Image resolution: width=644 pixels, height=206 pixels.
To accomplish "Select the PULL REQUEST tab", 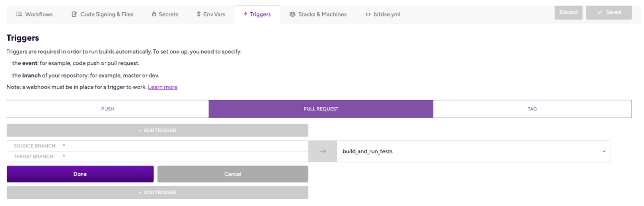I will [x=321, y=109].
